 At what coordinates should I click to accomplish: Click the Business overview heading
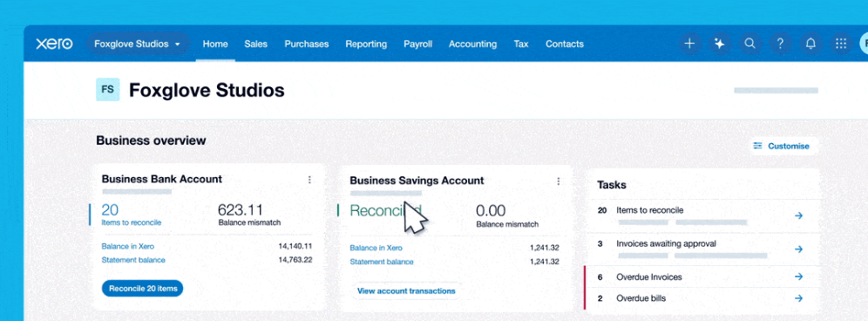click(151, 140)
